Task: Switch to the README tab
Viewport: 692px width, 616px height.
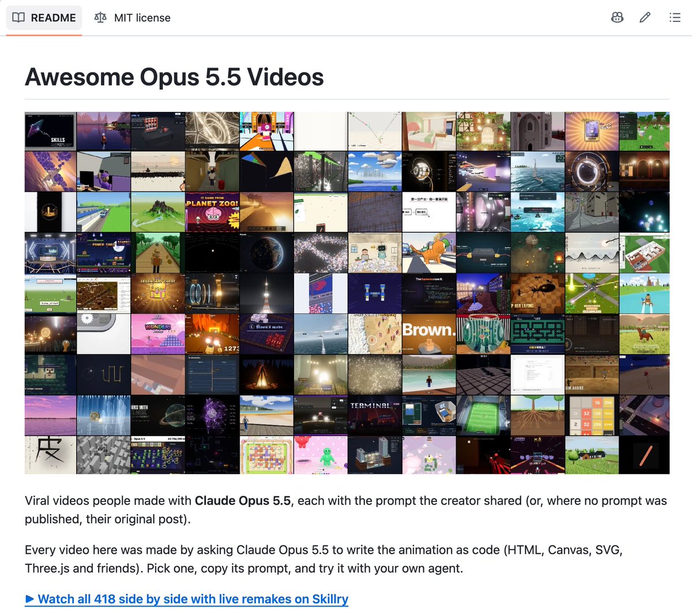Action: pos(44,17)
